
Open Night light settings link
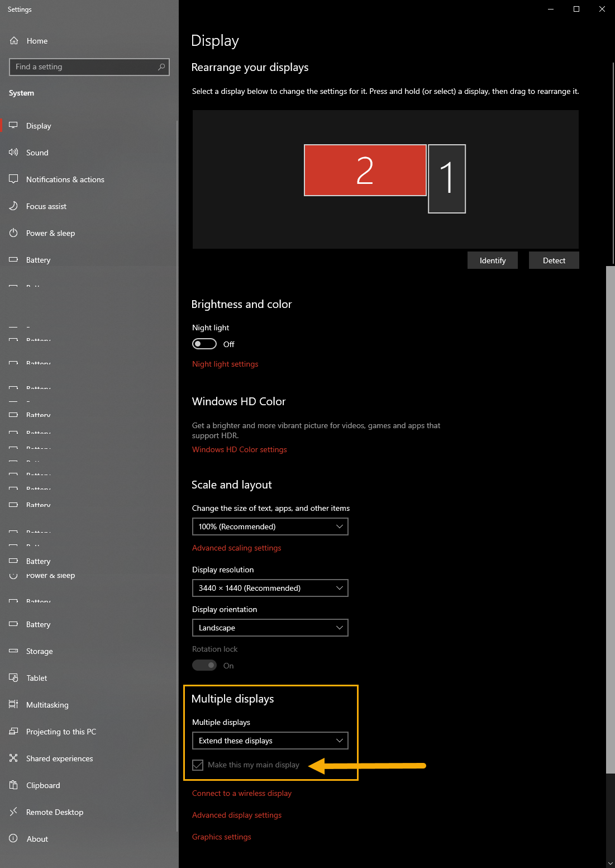pyautogui.click(x=225, y=364)
